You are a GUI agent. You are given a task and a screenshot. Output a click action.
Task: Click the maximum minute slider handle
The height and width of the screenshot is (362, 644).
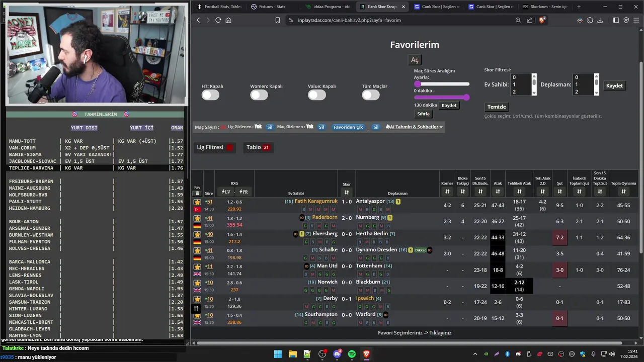(x=466, y=97)
